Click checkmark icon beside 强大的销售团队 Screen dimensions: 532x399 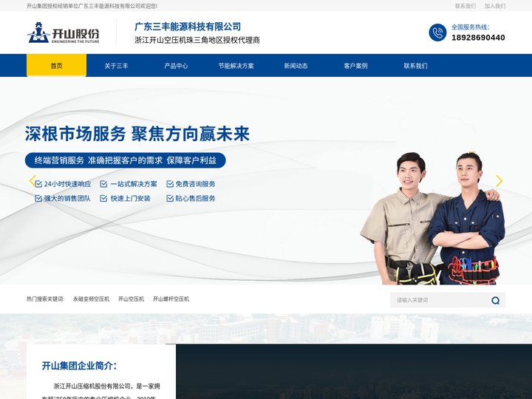coord(38,198)
